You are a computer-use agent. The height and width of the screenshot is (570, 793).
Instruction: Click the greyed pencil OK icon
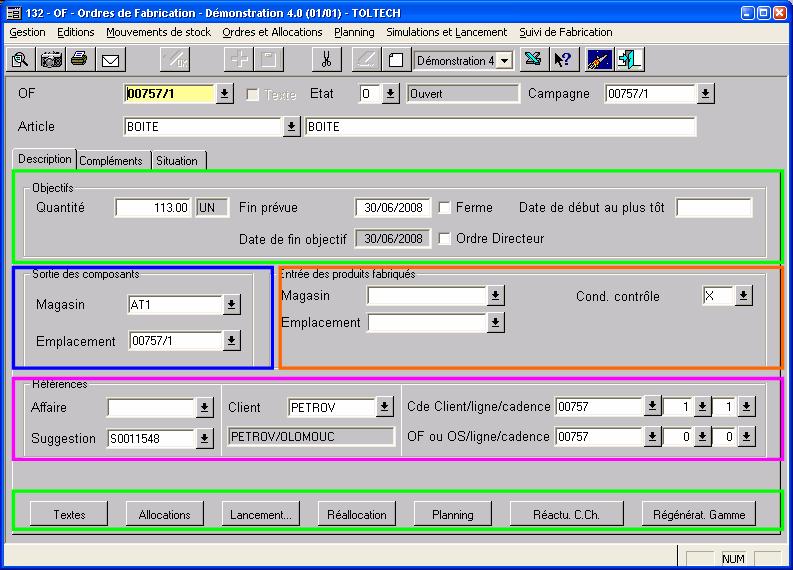pos(175,60)
